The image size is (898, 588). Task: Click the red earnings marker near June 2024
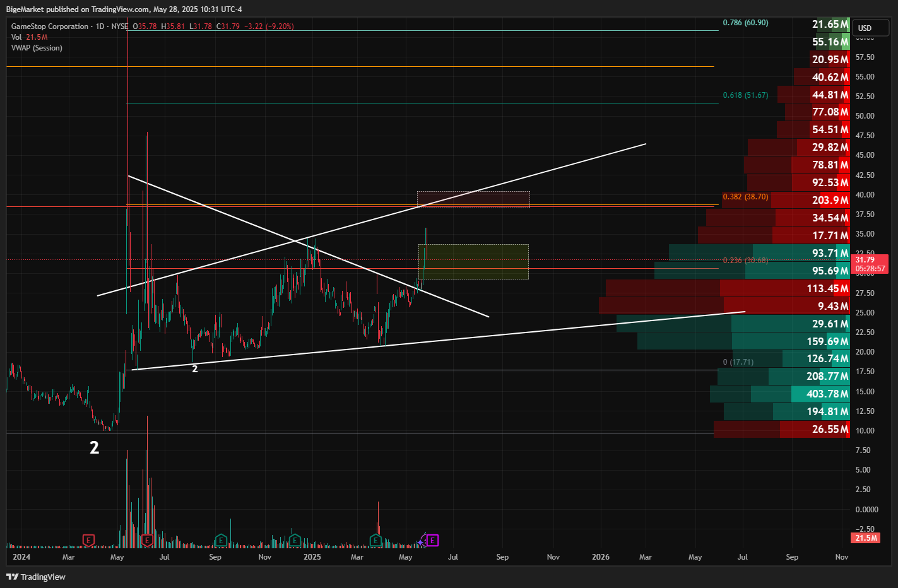[x=147, y=540]
